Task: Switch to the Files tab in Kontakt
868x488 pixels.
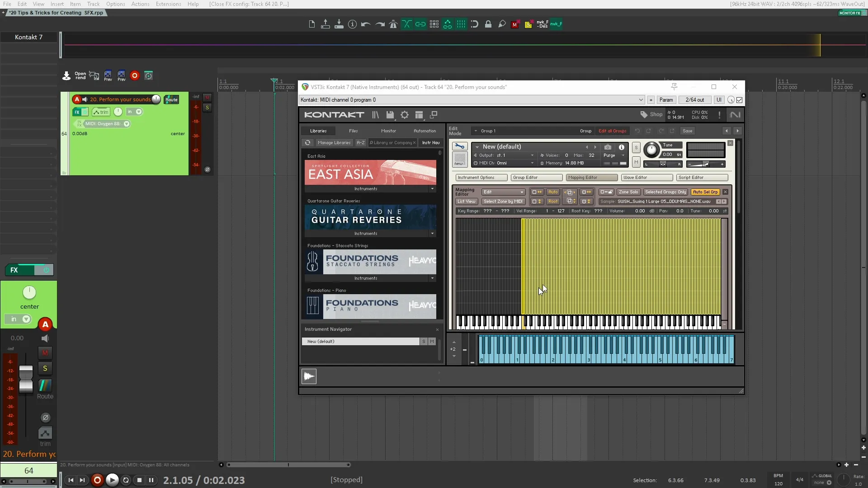Action: click(354, 131)
